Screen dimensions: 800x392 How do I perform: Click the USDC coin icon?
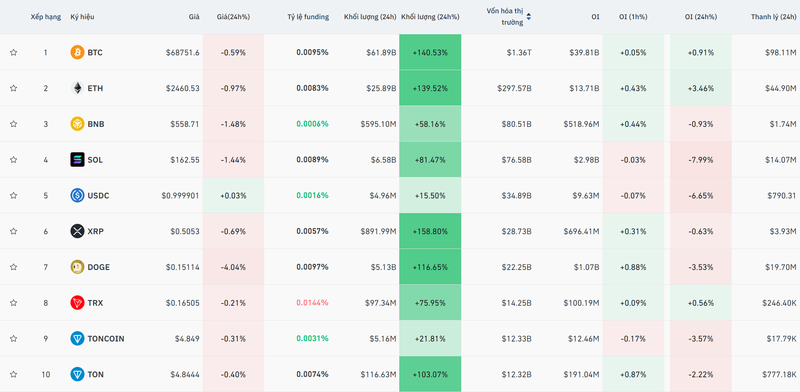[x=77, y=195]
